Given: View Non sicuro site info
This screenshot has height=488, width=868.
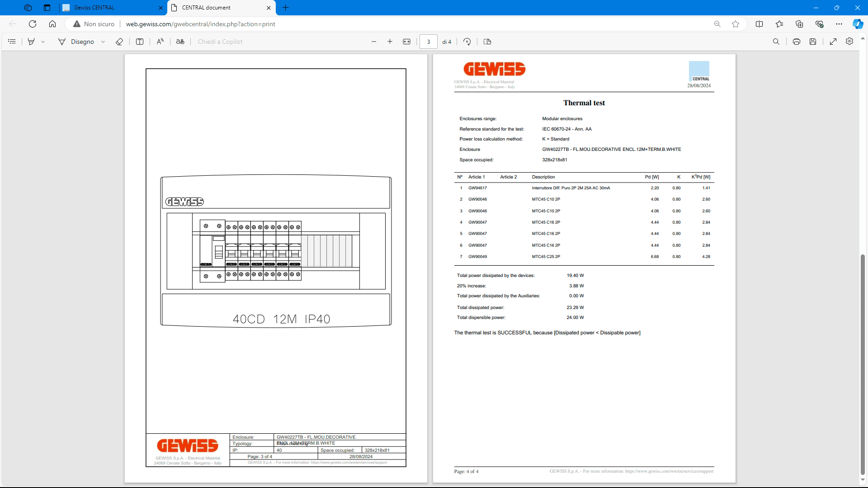Looking at the screenshot, I should click(94, 24).
